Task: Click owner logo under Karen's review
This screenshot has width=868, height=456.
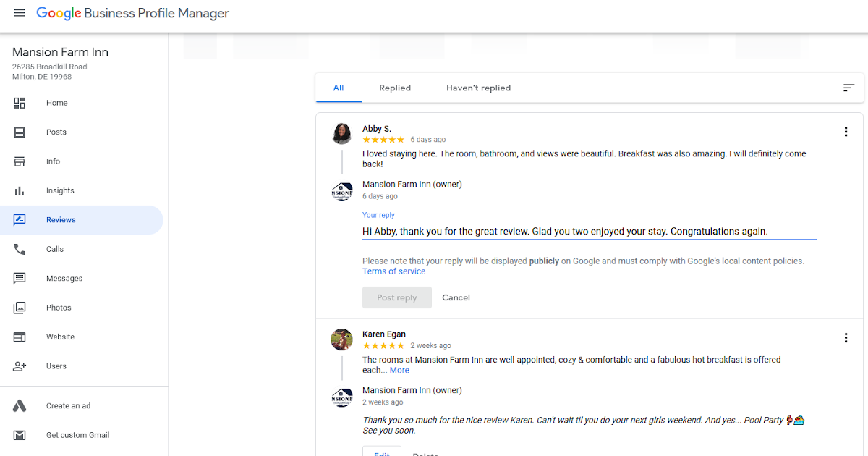Action: (x=341, y=397)
